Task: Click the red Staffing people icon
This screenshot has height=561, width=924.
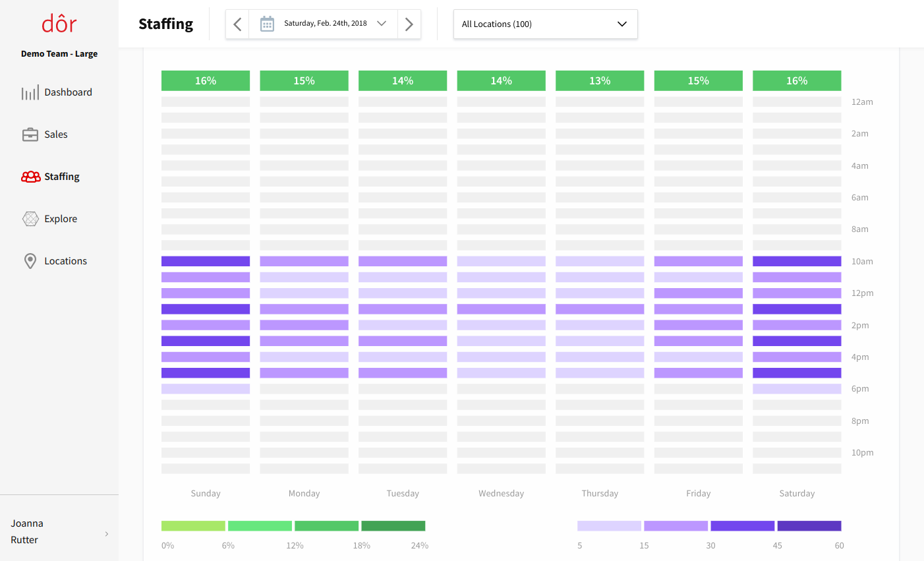Action: (30, 176)
